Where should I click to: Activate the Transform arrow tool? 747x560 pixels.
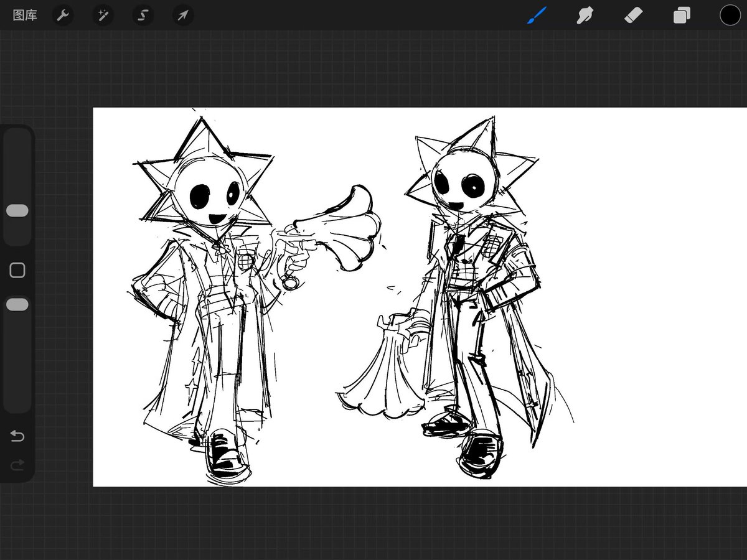(182, 15)
